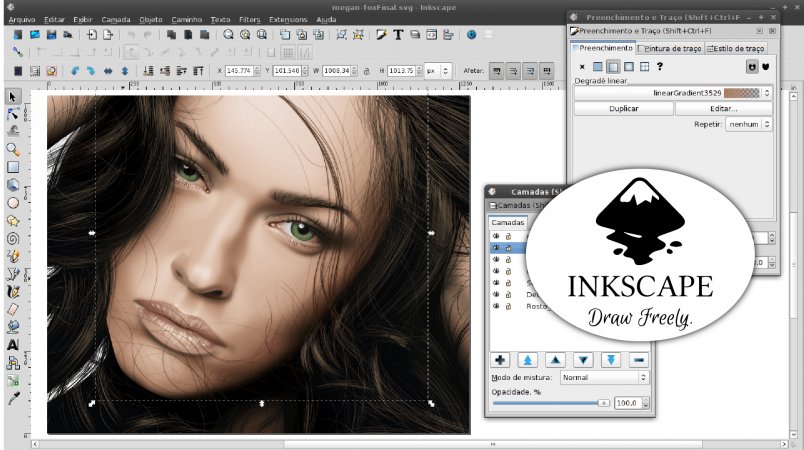
Task: Select the Star polygon tool
Action: (x=13, y=221)
